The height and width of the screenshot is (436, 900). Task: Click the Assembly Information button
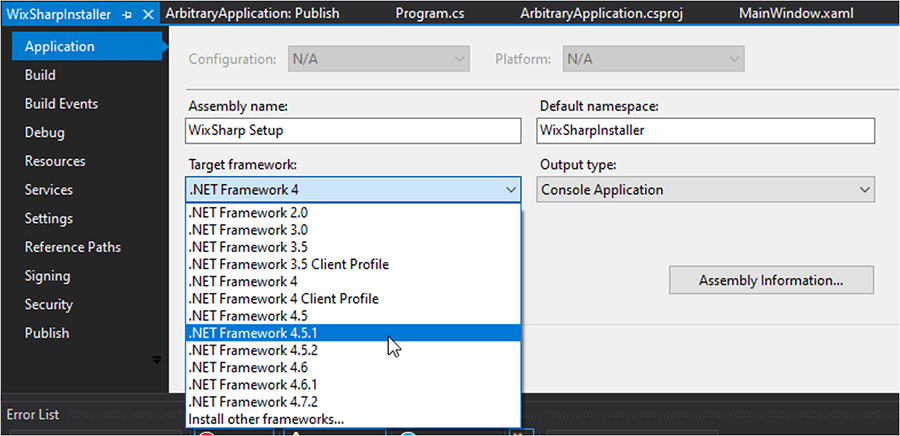[771, 281]
